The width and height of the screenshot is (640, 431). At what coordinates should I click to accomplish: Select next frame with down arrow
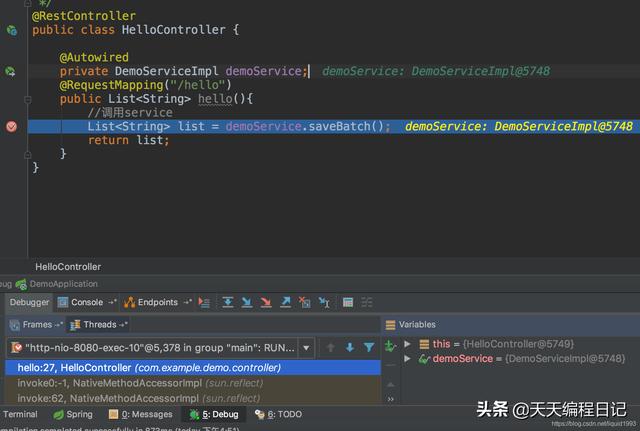point(350,348)
